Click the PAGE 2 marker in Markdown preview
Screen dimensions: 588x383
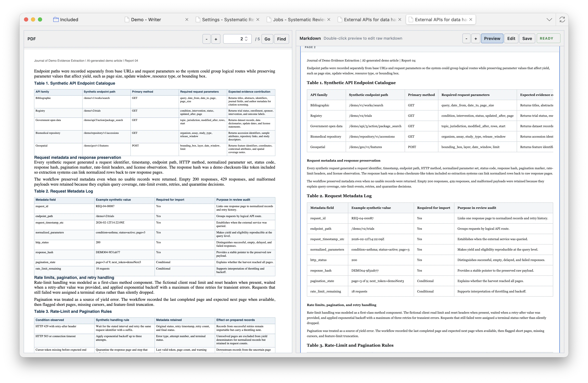point(310,47)
